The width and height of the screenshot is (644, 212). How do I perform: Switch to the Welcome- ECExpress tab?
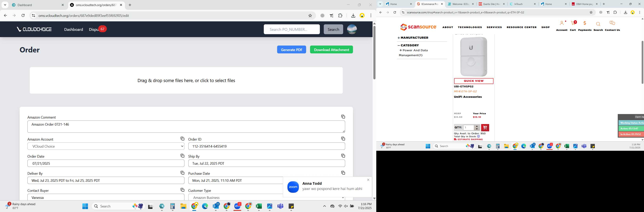tap(461, 4)
